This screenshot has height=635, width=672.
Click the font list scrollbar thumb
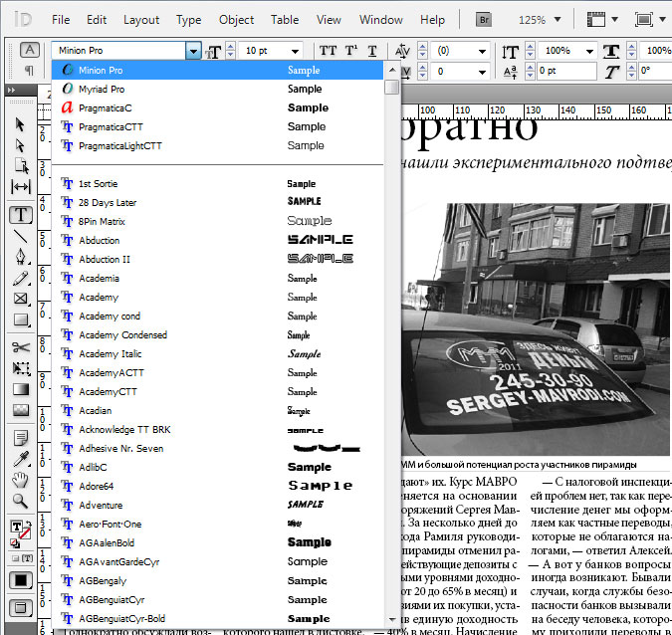click(391, 87)
